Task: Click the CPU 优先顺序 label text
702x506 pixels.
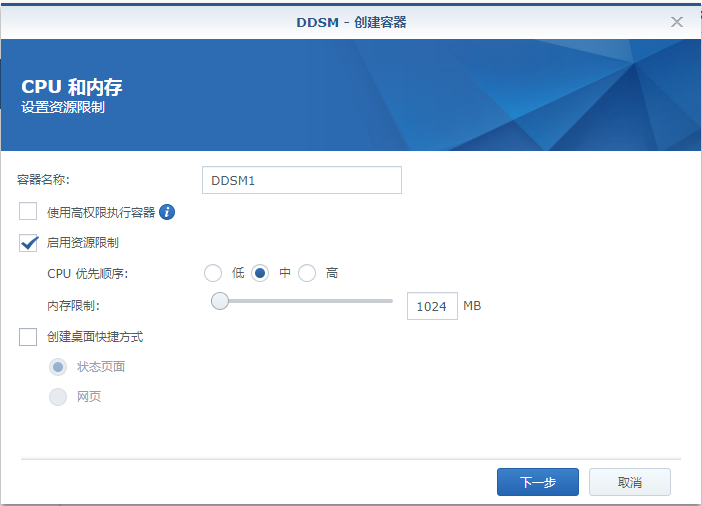Action: [88, 273]
